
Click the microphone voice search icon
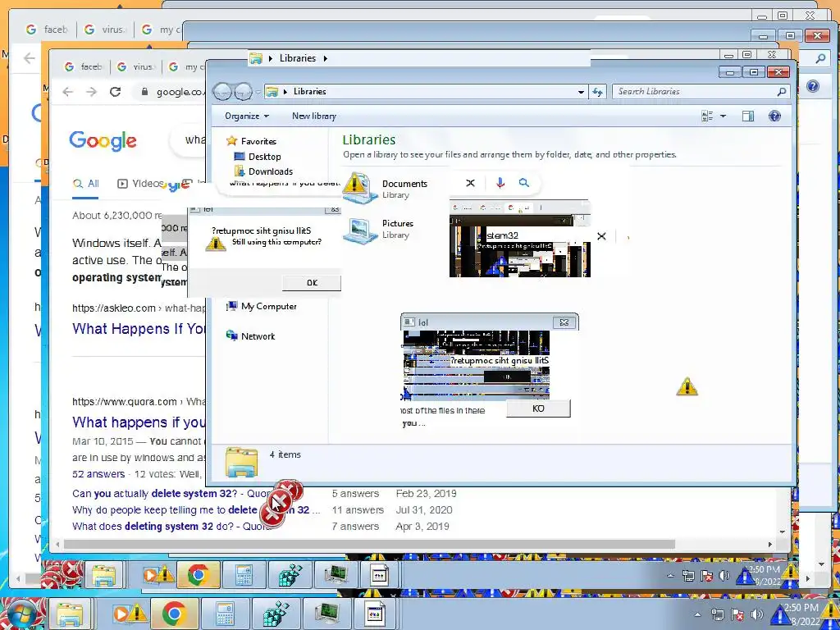[500, 183]
